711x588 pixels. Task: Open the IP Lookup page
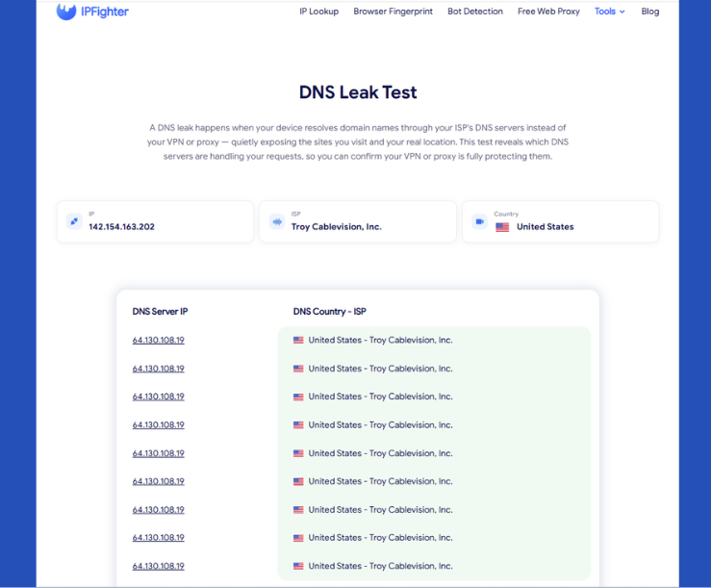pos(318,12)
